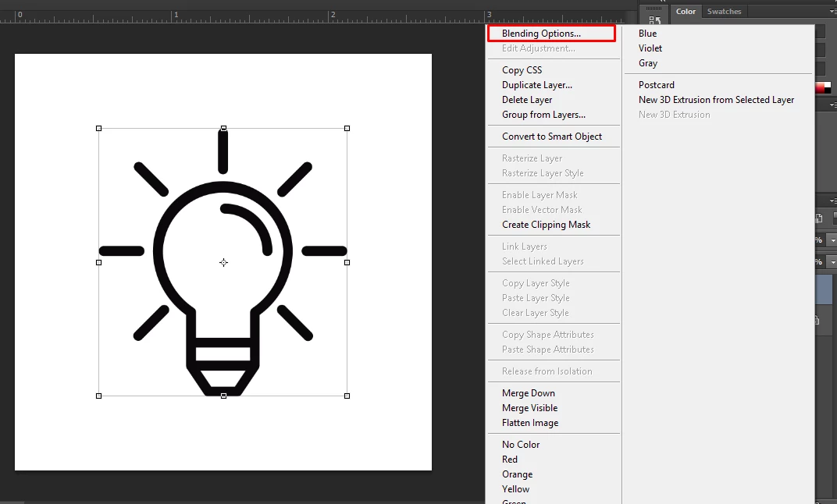Click the middle-left transform handle of the bulb
This screenshot has height=504, width=837.
click(98, 262)
